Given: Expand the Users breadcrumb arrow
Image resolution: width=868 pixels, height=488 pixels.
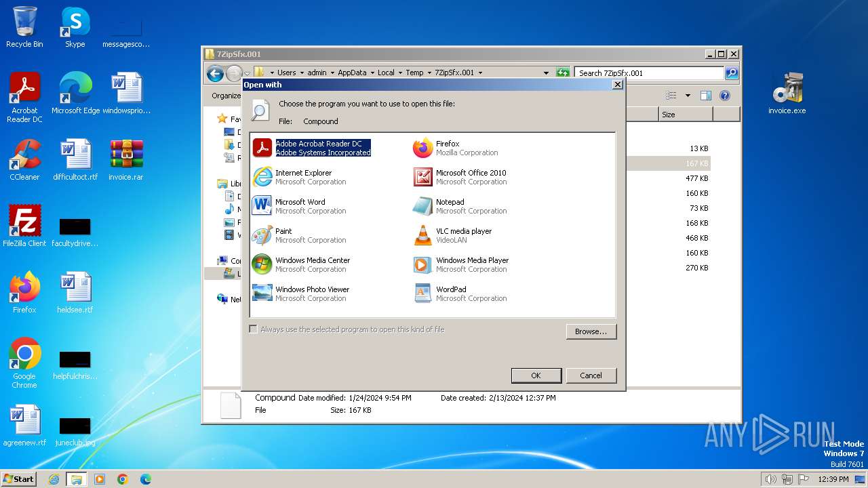Looking at the screenshot, I should pyautogui.click(x=300, y=73).
